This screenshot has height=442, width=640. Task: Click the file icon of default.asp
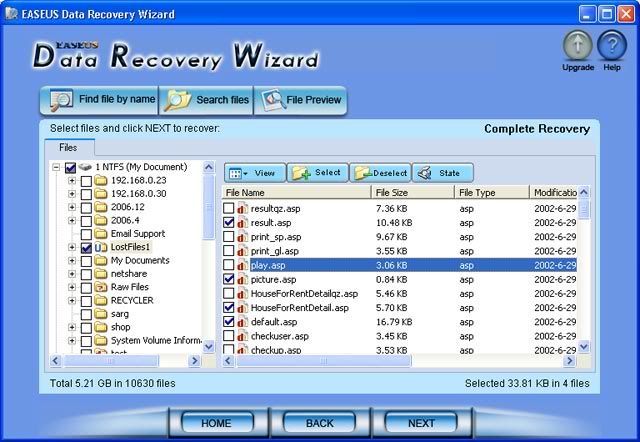[x=242, y=322]
